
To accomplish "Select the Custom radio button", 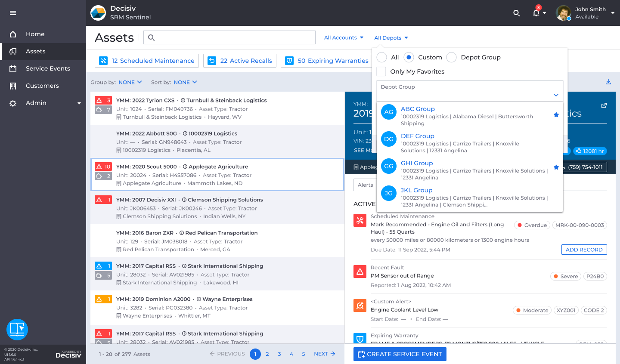I will pyautogui.click(x=409, y=57).
